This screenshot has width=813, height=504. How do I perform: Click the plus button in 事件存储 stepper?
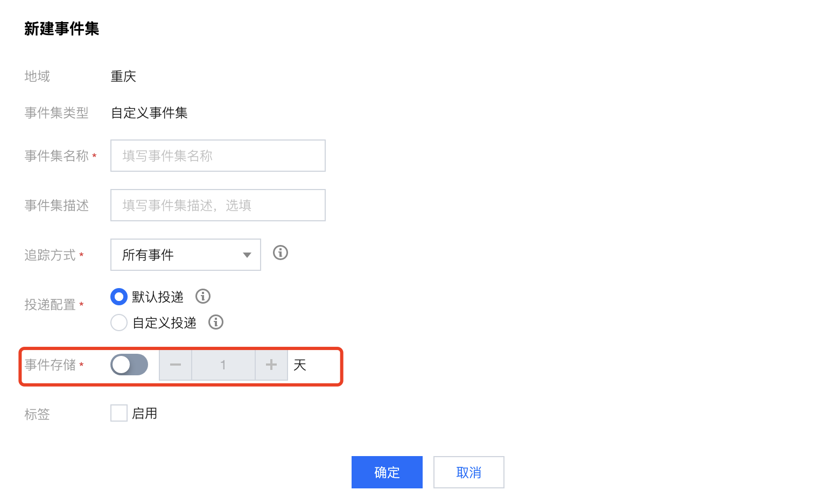pos(271,365)
